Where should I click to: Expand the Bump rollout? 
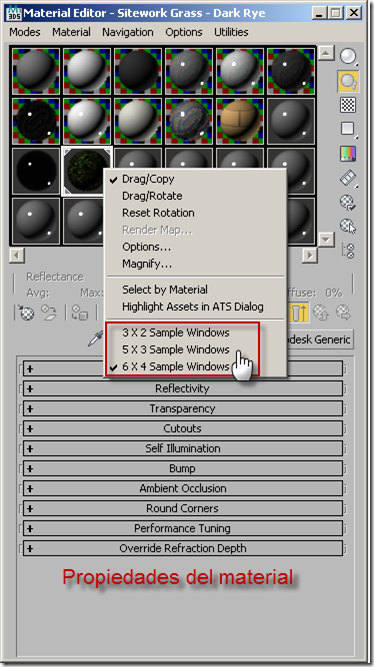(183, 468)
